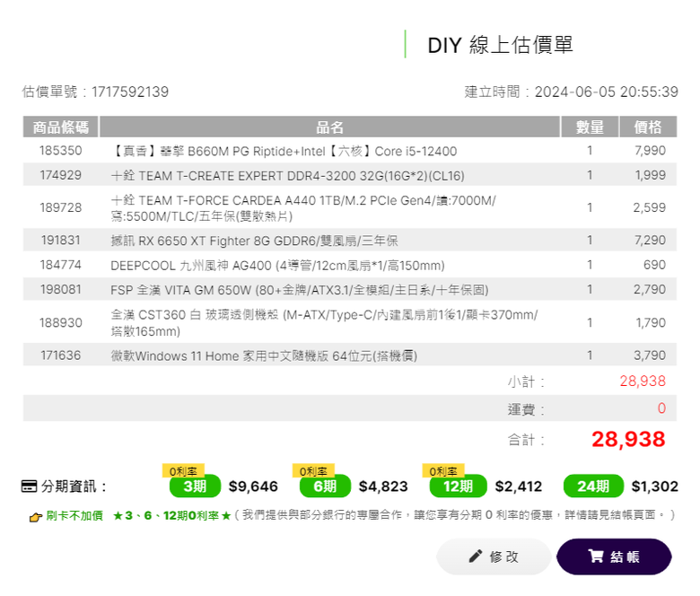Click barcode 184774
Viewport: 700px width, 596px height.
point(61,265)
